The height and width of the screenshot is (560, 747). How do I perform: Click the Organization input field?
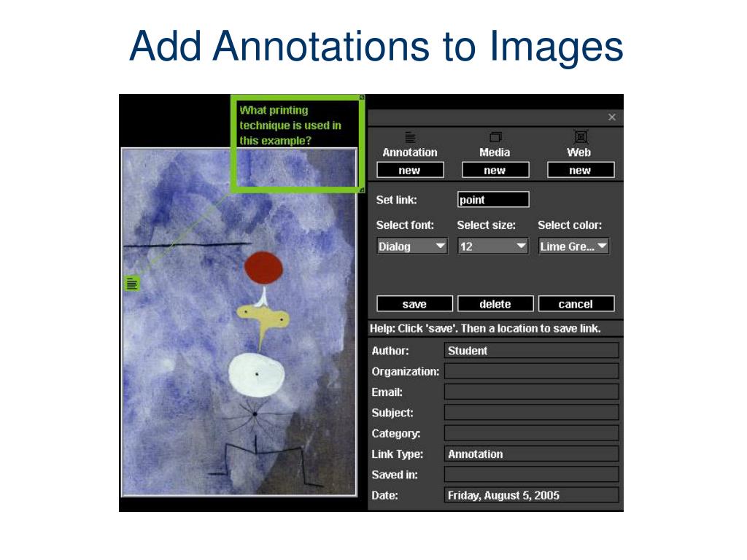(532, 371)
